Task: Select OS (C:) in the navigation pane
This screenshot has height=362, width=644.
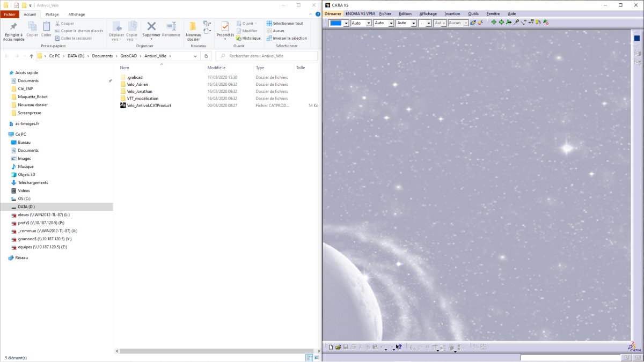Action: [24, 198]
